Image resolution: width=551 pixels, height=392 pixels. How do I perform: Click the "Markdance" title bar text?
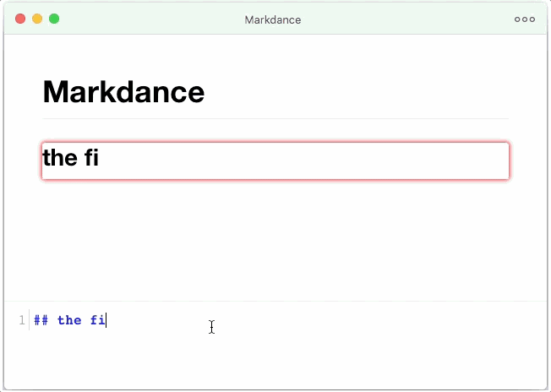(272, 19)
